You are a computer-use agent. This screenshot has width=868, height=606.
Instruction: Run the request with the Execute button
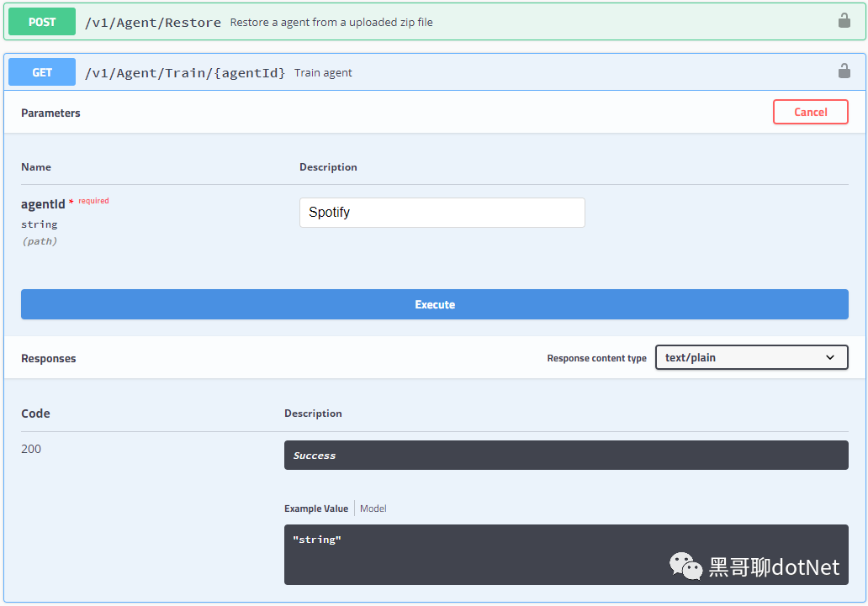click(434, 304)
